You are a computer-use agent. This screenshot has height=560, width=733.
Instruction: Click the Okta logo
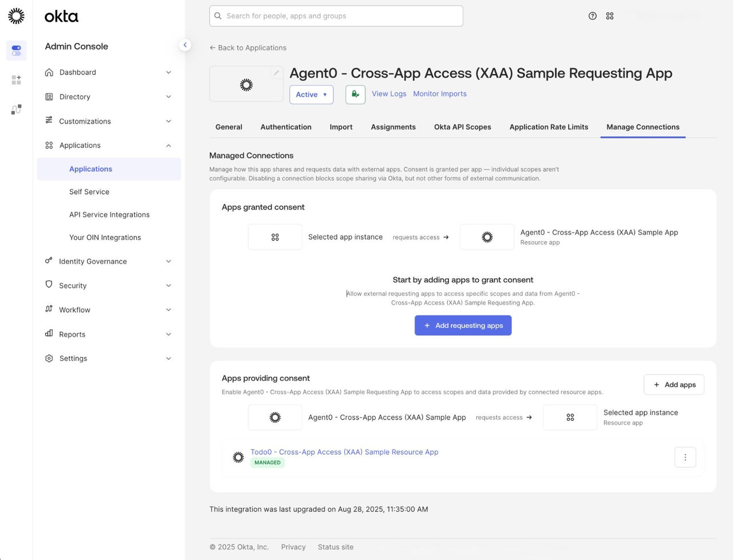61,16
